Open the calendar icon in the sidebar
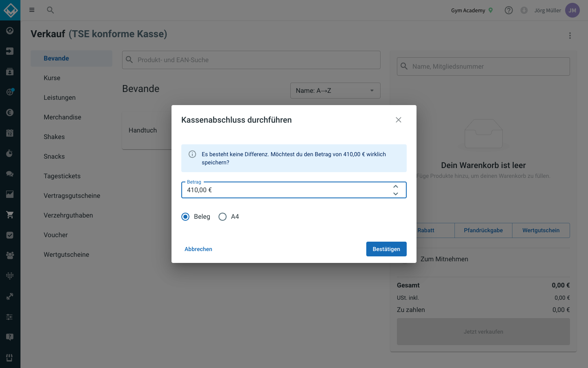This screenshot has width=588, height=368. 10,133
